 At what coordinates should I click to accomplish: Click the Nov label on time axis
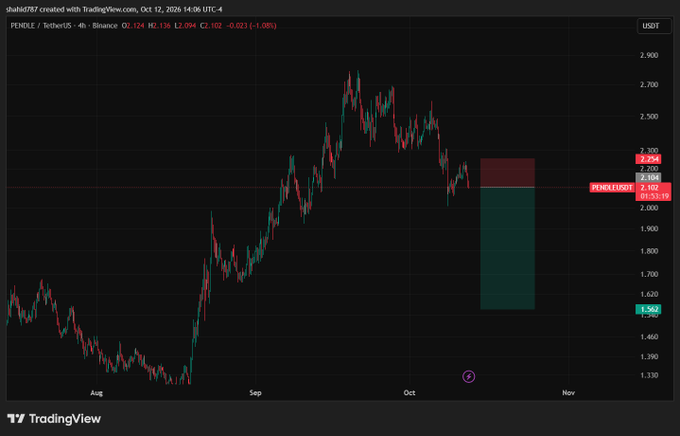568,393
